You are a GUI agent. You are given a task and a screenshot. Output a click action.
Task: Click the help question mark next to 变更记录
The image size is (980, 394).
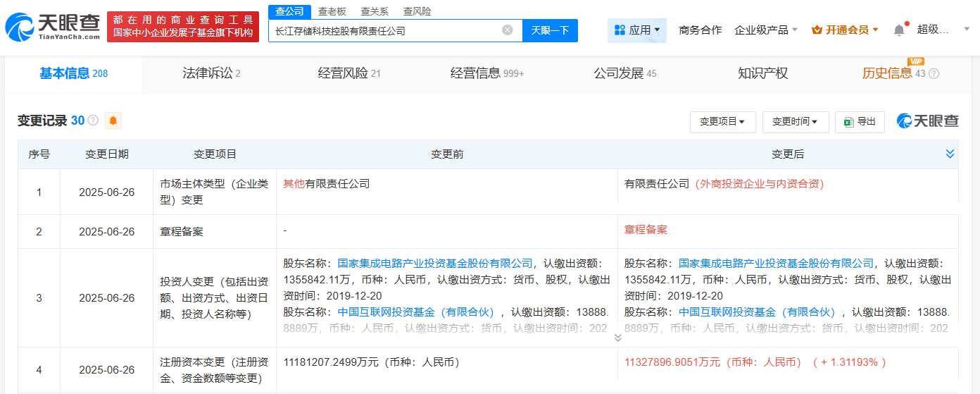click(x=93, y=121)
